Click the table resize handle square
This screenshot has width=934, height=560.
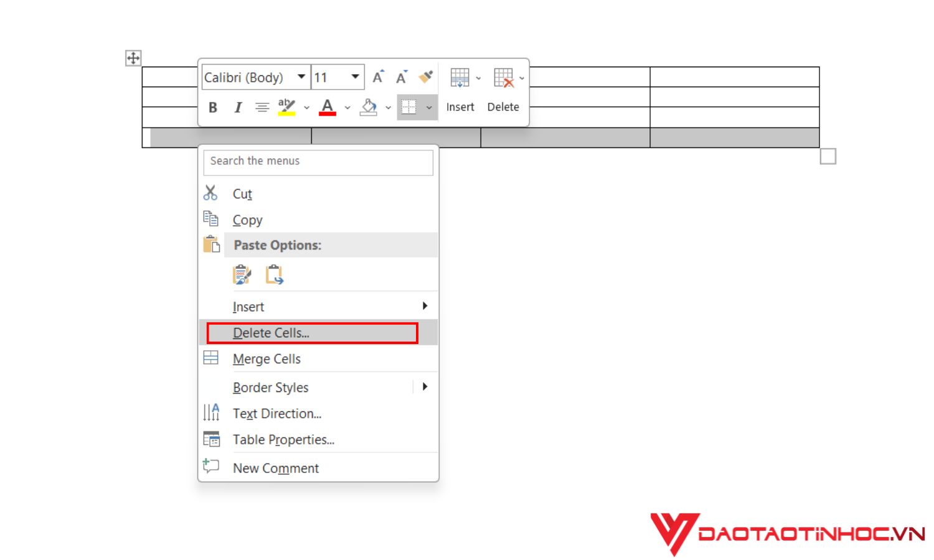point(828,157)
